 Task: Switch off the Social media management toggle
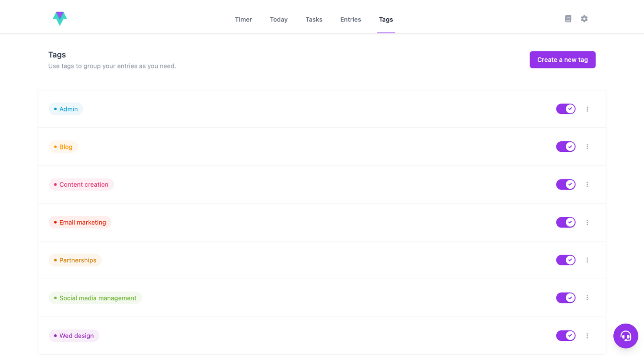[565, 298]
